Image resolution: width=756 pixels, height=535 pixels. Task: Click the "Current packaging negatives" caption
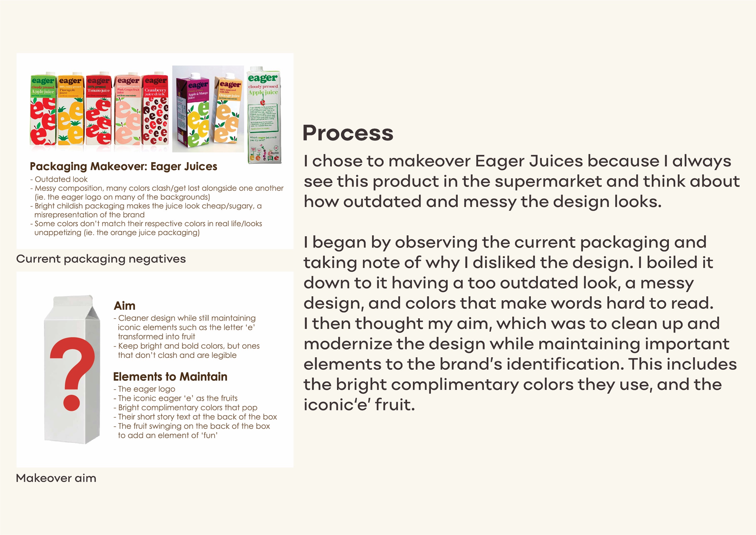pos(101,259)
